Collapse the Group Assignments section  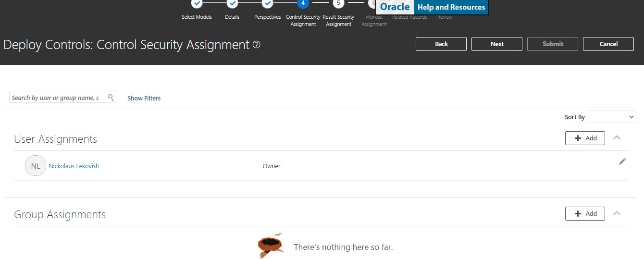pyautogui.click(x=617, y=213)
